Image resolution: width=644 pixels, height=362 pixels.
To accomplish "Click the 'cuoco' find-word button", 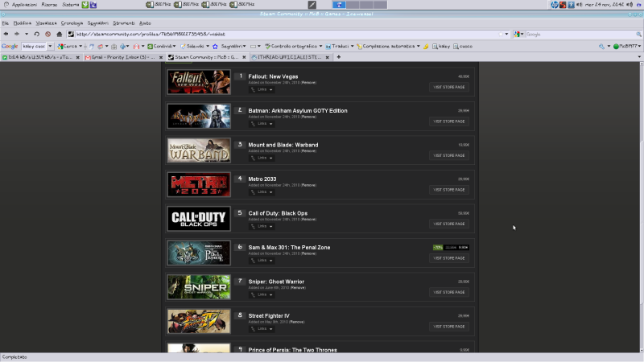I will click(463, 47).
